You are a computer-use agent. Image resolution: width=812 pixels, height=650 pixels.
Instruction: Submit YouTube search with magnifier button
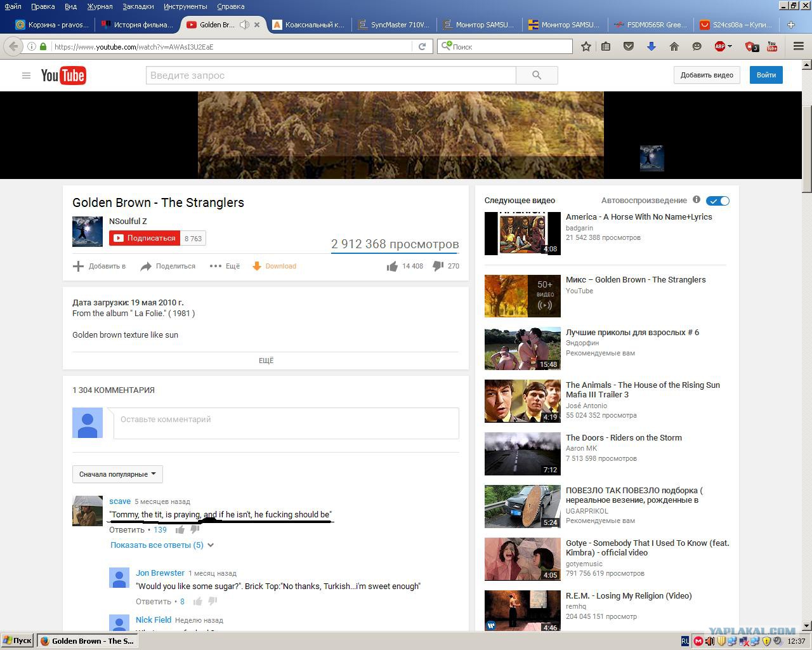[x=537, y=75]
